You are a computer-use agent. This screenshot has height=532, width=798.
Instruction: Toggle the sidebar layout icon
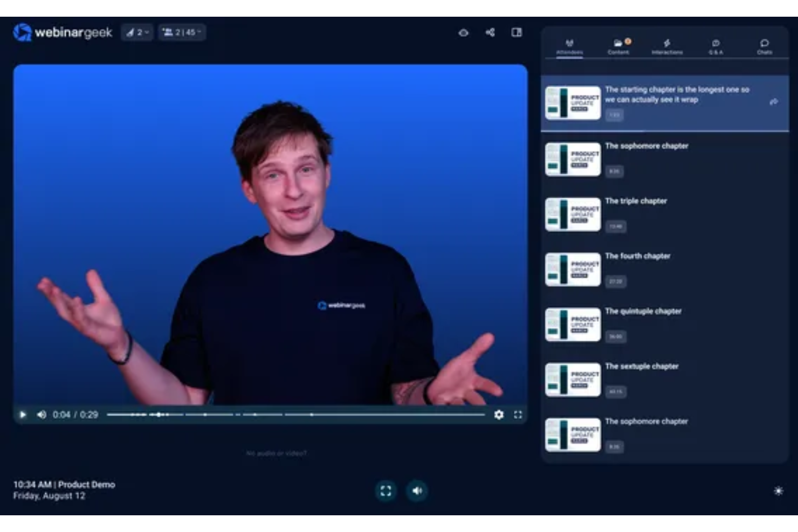coord(517,32)
